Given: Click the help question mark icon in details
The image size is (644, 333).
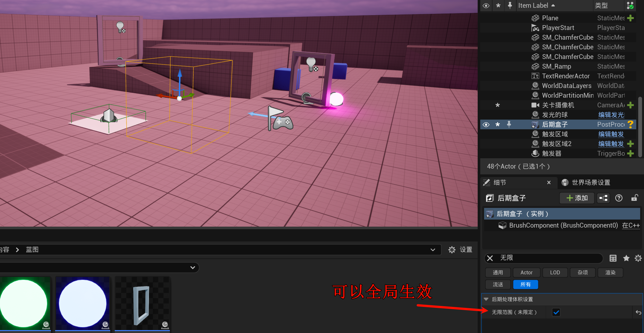Looking at the screenshot, I should tap(619, 198).
